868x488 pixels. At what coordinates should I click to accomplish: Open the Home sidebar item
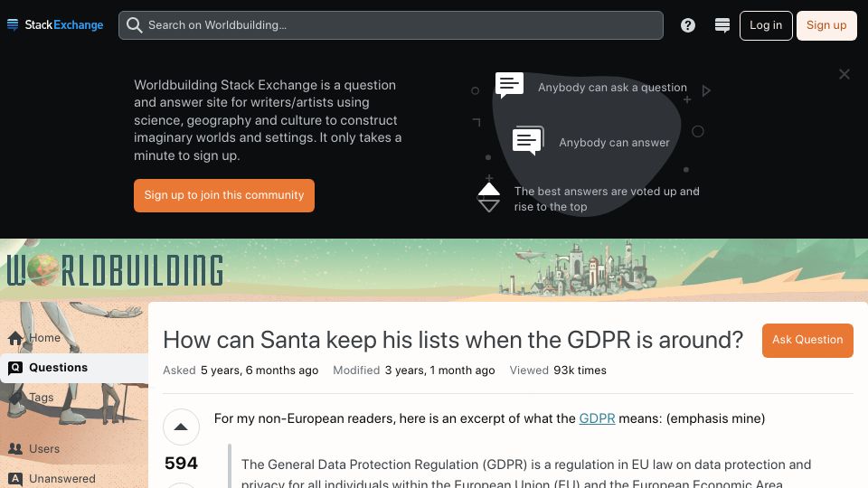(x=74, y=337)
